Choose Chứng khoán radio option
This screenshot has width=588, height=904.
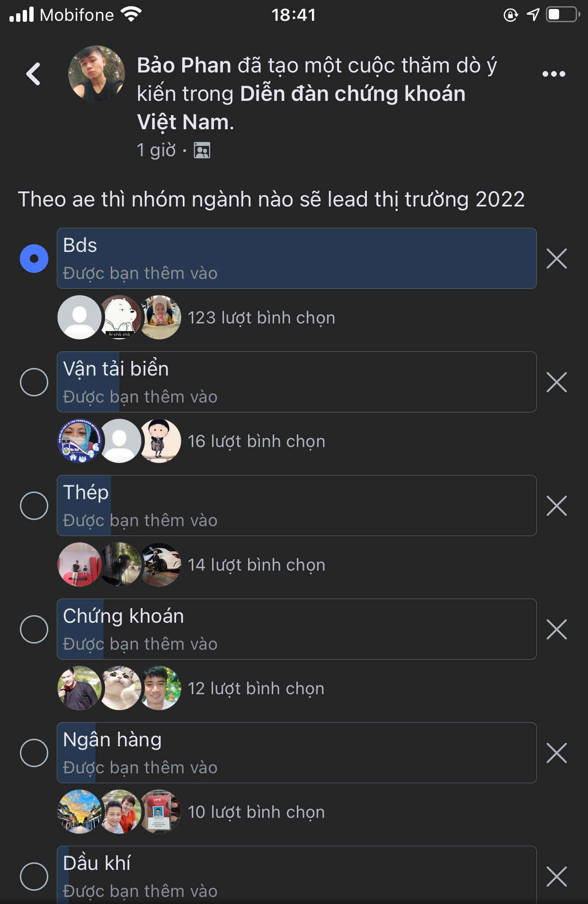click(x=34, y=629)
